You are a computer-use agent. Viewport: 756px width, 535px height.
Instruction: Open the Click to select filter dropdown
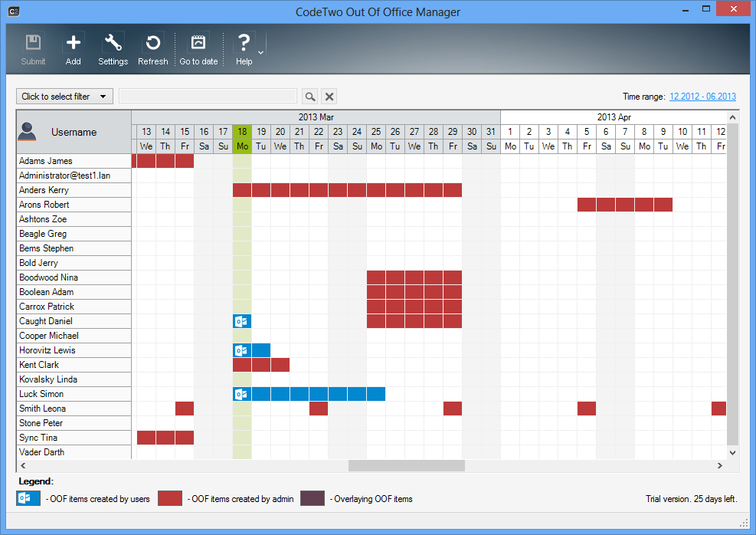tap(64, 97)
